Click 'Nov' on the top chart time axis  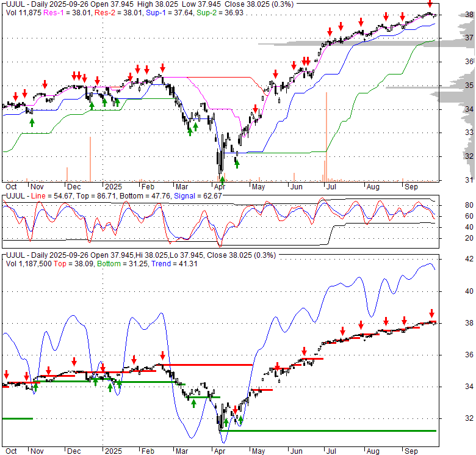pyautogui.click(x=37, y=187)
